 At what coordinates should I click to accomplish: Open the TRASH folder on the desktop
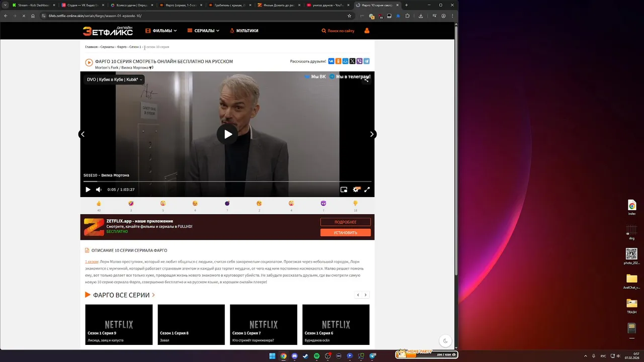(631, 306)
